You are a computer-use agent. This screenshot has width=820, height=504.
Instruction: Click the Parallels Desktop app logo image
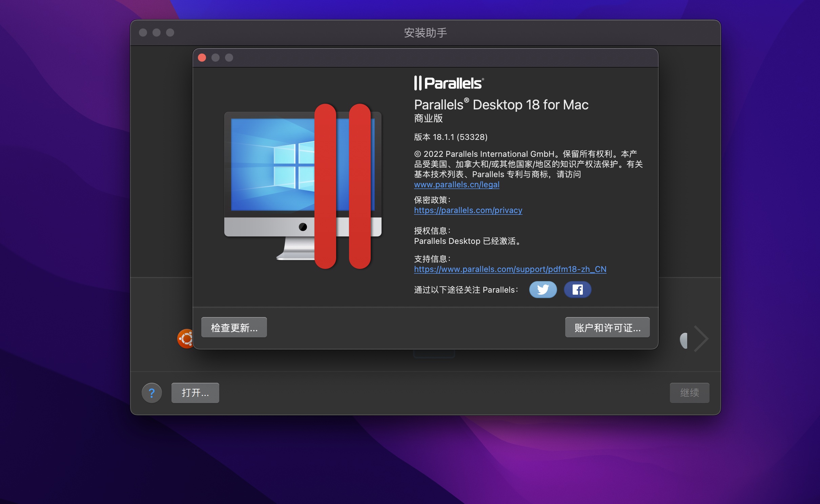point(303,186)
